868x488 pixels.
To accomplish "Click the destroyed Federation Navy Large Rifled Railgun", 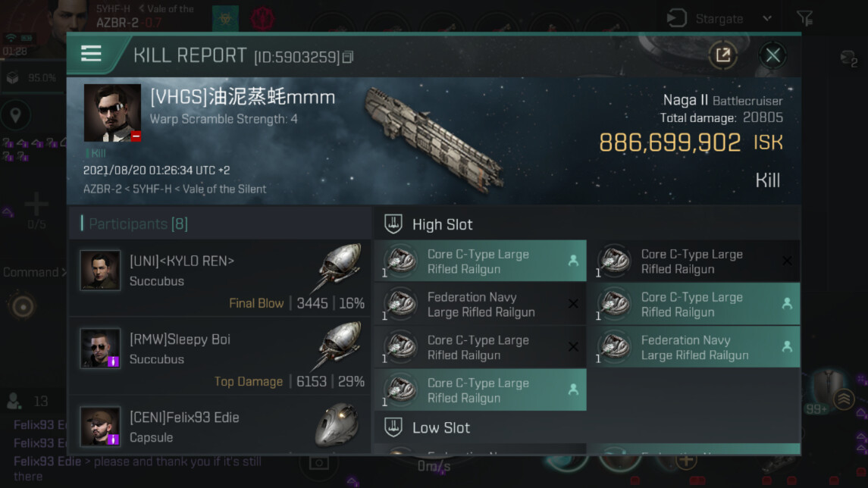I will 480,305.
